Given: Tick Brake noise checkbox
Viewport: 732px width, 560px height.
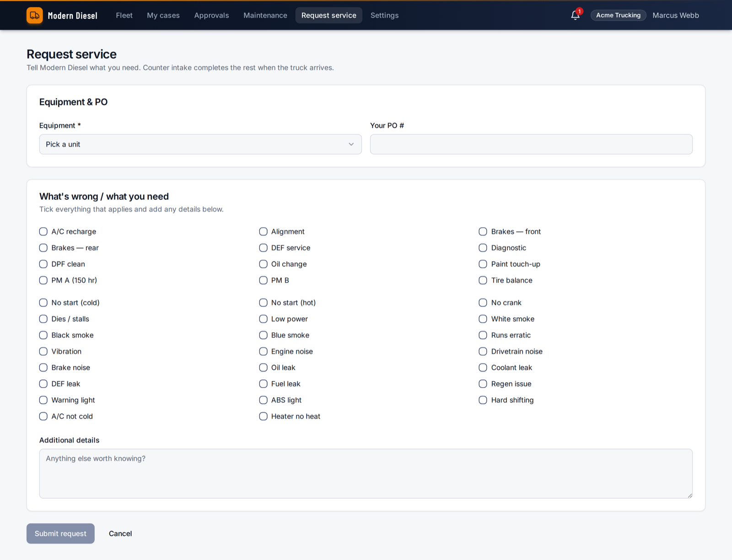Looking at the screenshot, I should click(x=43, y=368).
